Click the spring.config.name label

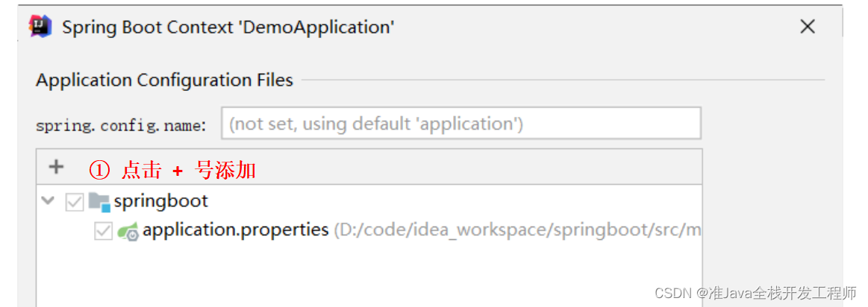point(121,125)
